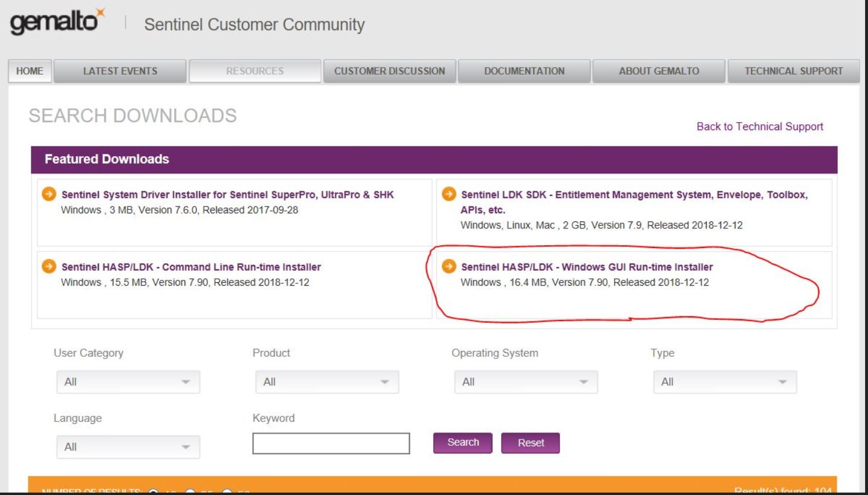Click the text "Windows , 16.4 MB, Version 7.90"
The height and width of the screenshot is (495, 868).
tap(535, 282)
